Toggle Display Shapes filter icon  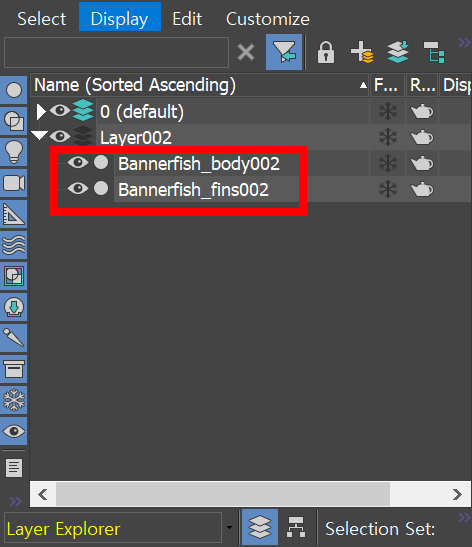point(14,121)
